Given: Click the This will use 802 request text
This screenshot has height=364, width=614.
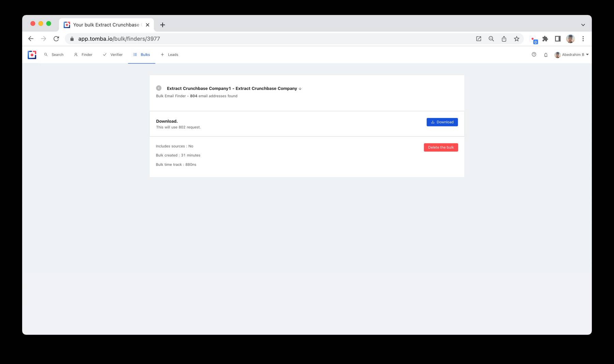Looking at the screenshot, I should click(178, 127).
